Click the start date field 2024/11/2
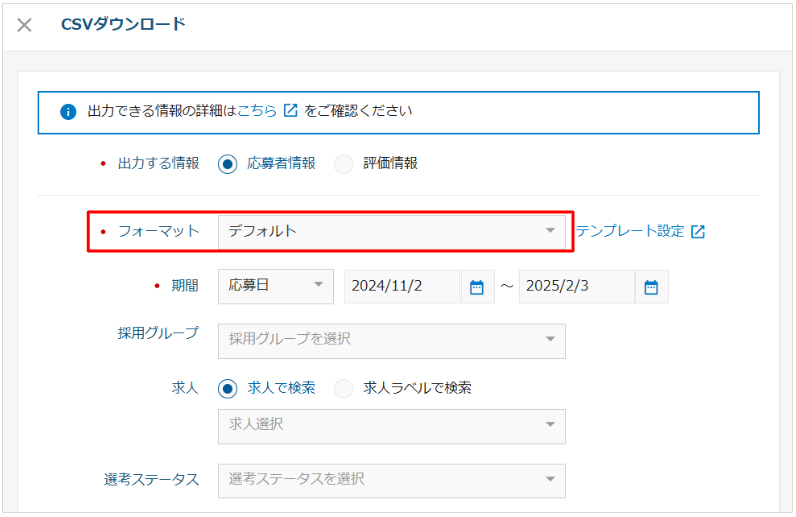Viewport: 796px width, 517px height. pos(402,286)
